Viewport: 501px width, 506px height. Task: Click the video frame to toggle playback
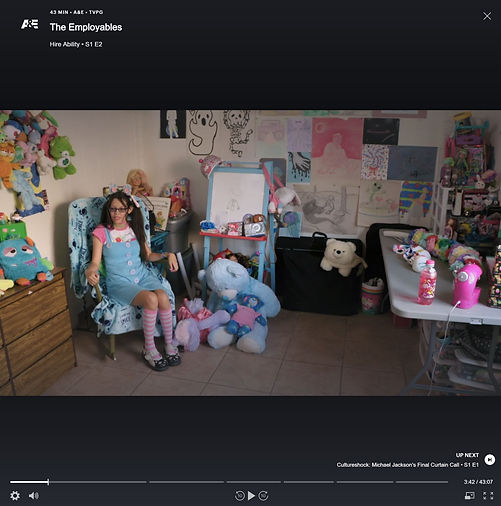[x=250, y=253]
